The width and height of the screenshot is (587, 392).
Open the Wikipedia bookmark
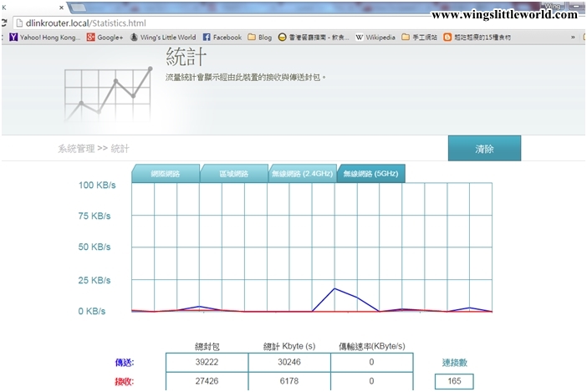pos(375,38)
